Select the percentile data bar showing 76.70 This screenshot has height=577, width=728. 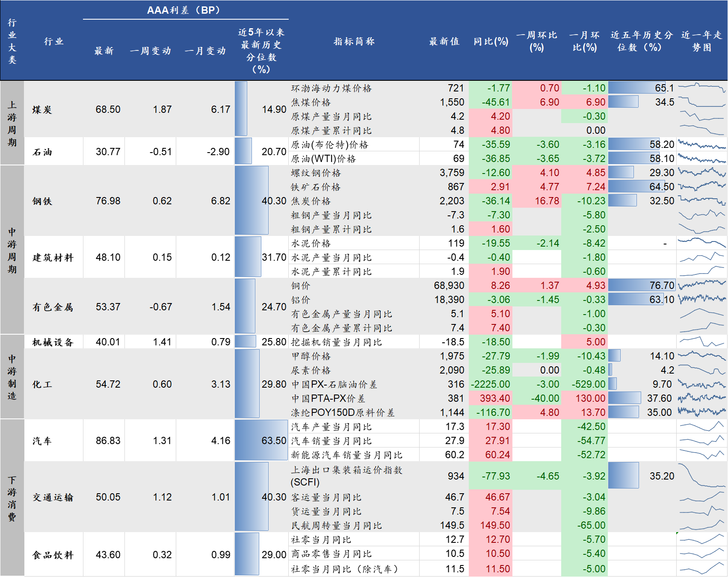click(x=642, y=285)
